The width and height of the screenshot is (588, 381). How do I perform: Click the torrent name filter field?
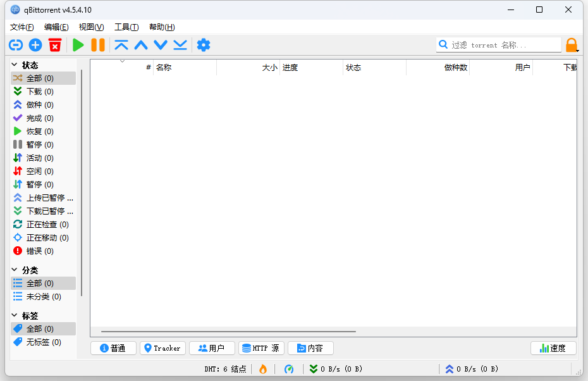coord(504,45)
